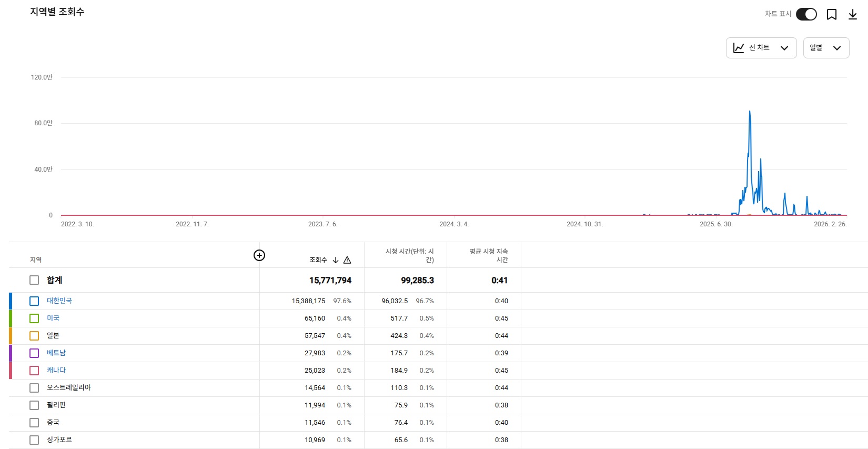Sort by 평균 시청 지속 시간 header
This screenshot has width=868, height=449.
click(489, 255)
